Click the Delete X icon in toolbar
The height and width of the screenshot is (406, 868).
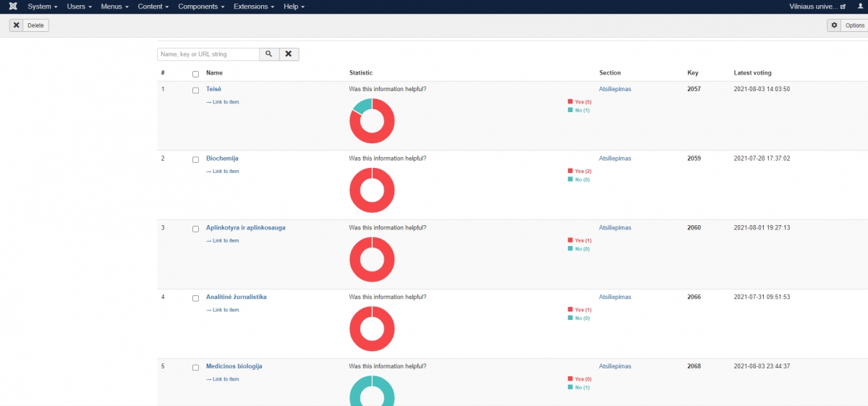pyautogui.click(x=17, y=25)
